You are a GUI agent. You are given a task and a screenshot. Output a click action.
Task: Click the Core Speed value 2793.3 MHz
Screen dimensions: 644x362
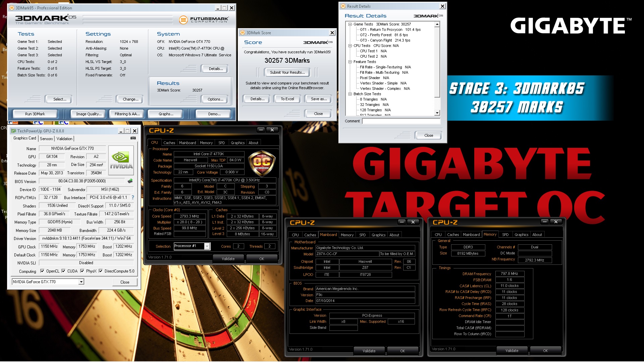[190, 216]
